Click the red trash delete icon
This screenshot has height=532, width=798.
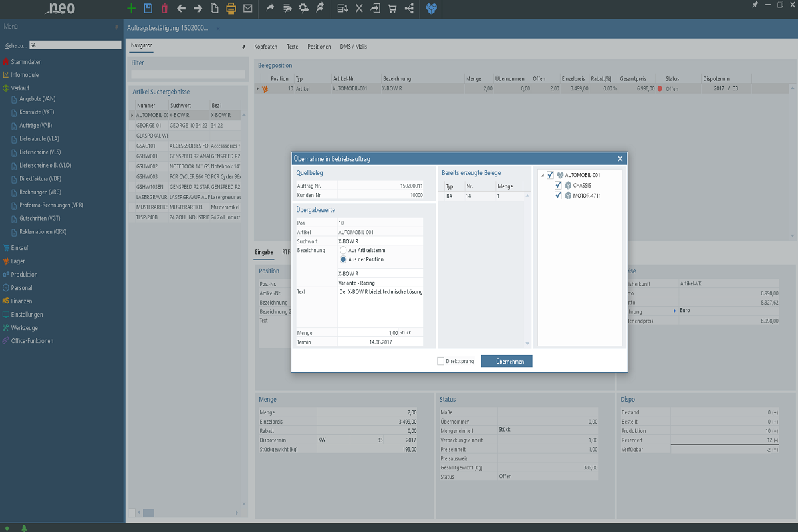pos(164,9)
